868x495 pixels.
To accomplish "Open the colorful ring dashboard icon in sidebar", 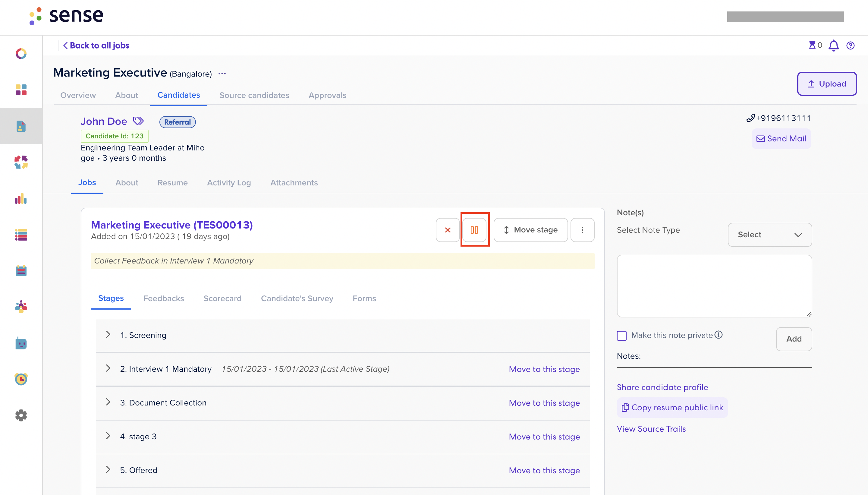I will point(21,54).
